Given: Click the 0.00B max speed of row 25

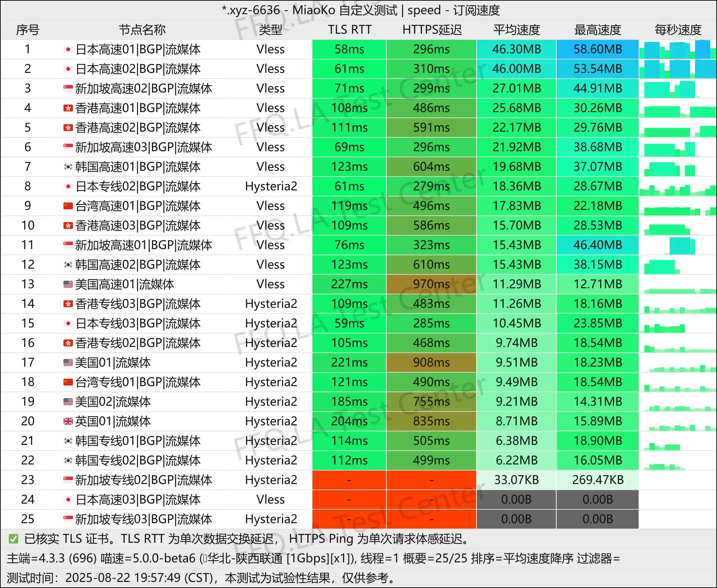Looking at the screenshot, I should coord(598,519).
